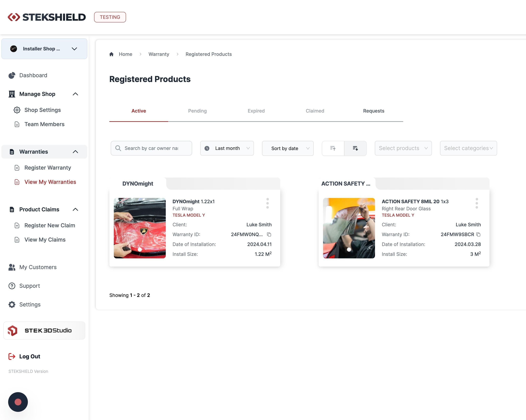Open the Select products dropdown
Viewport: 526px width, 420px height.
coord(403,148)
